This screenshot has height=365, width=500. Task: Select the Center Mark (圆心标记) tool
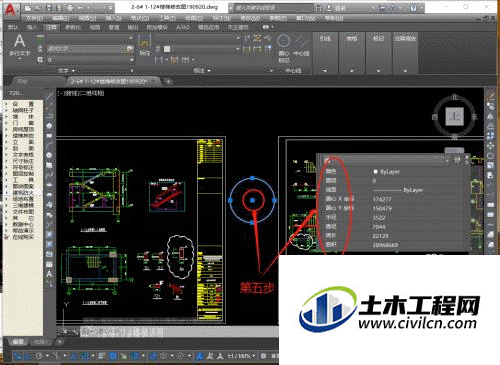pyautogui.click(x=284, y=48)
